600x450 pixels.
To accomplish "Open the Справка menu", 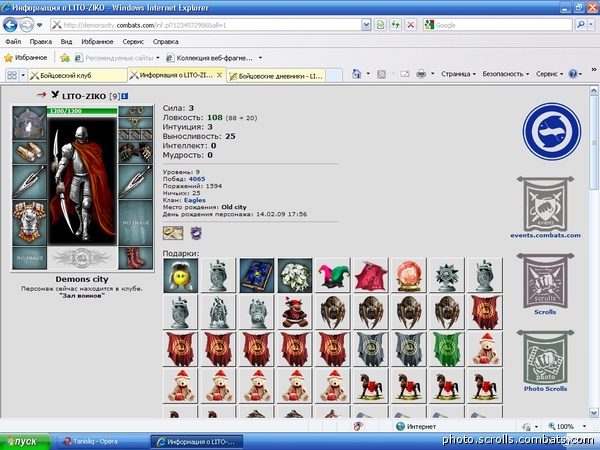I will pyautogui.click(x=165, y=41).
